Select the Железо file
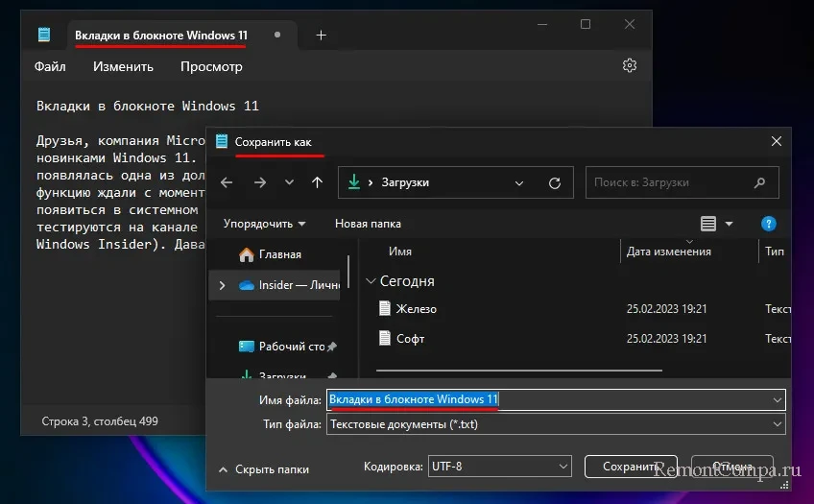 click(417, 309)
